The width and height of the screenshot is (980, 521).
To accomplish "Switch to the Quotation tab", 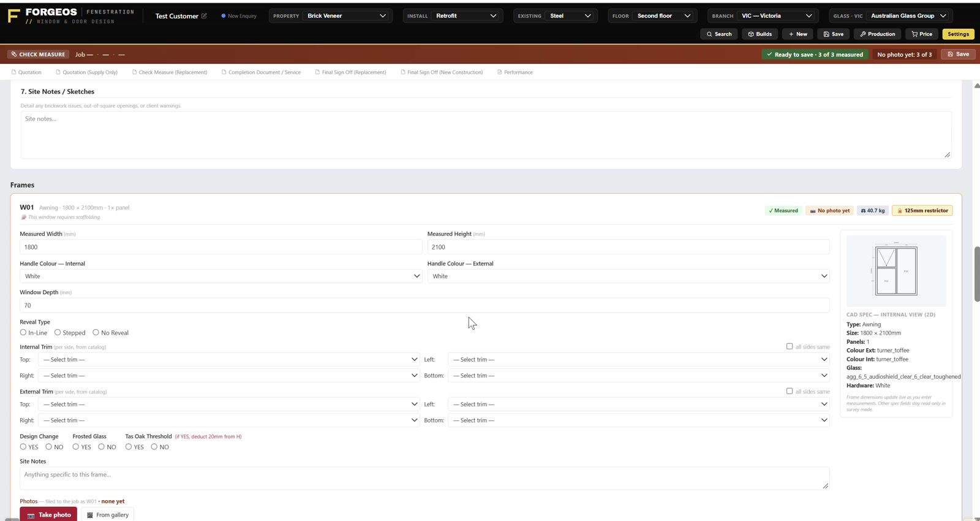I will pyautogui.click(x=27, y=72).
